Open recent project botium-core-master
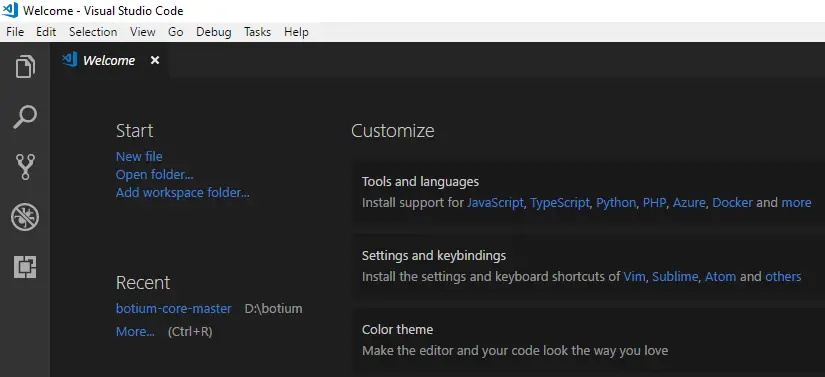 click(x=174, y=309)
